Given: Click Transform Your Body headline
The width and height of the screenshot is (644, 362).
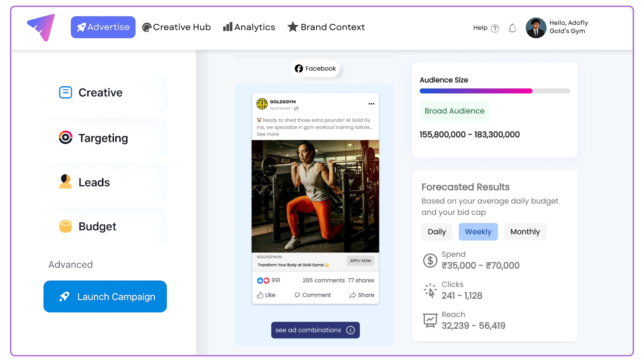Looking at the screenshot, I should (x=293, y=265).
